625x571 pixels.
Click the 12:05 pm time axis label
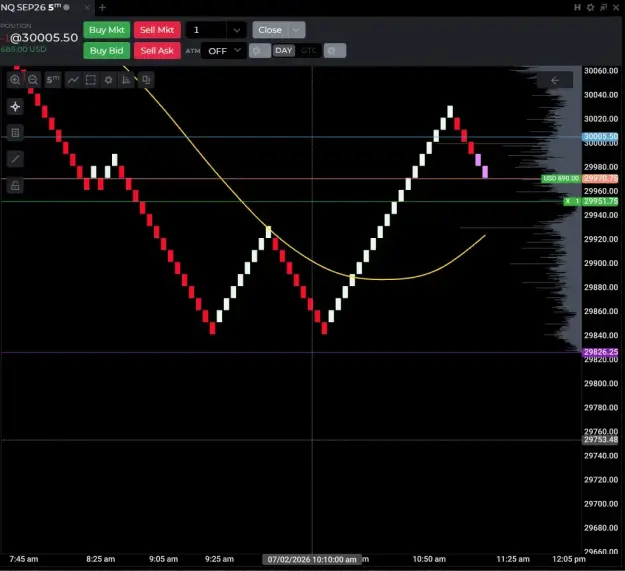pyautogui.click(x=569, y=559)
